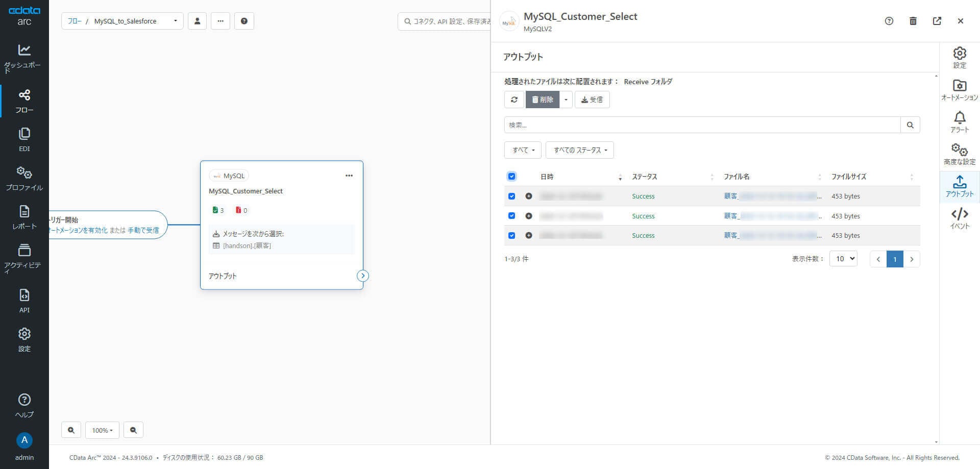The width and height of the screenshot is (980, 469).
Task: Click the help question mark beside the flow toolbar
Action: [244, 21]
